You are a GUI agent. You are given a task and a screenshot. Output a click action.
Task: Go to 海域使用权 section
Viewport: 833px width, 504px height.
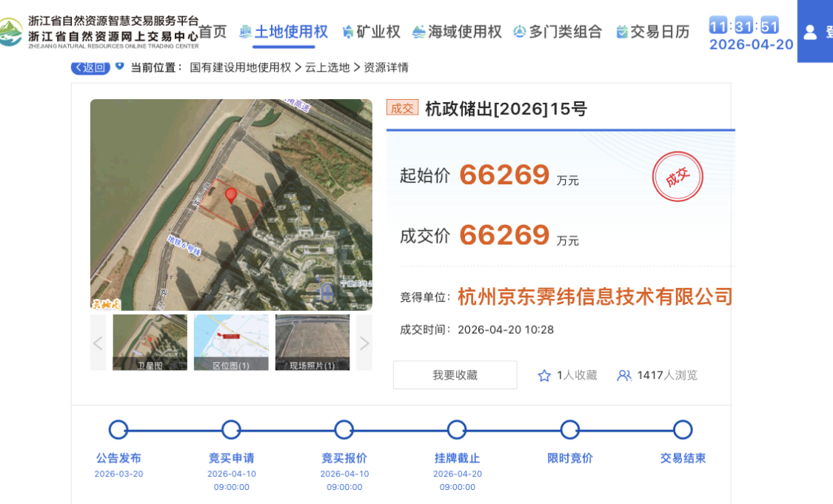pos(457,32)
